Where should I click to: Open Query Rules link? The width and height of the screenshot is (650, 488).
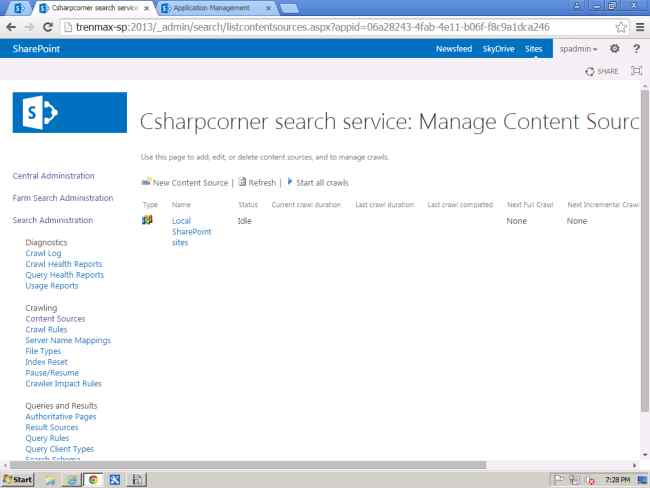tap(47, 438)
